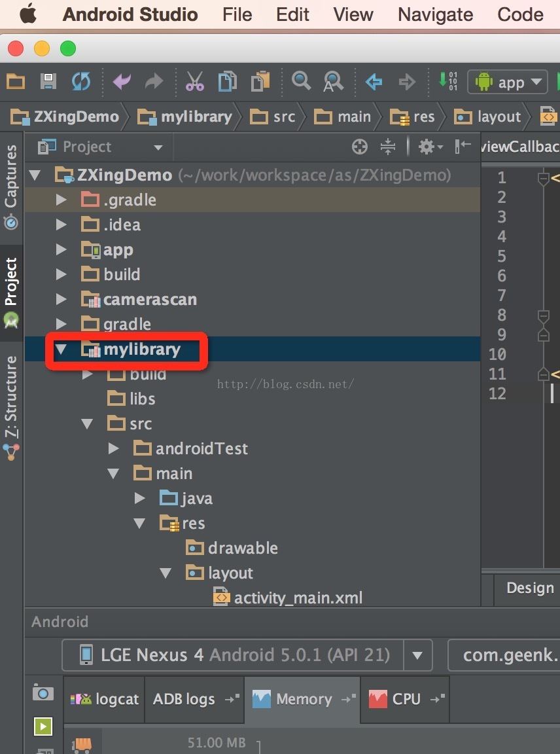The image size is (560, 754).
Task: Expand the camerascan module
Action: coord(61,299)
